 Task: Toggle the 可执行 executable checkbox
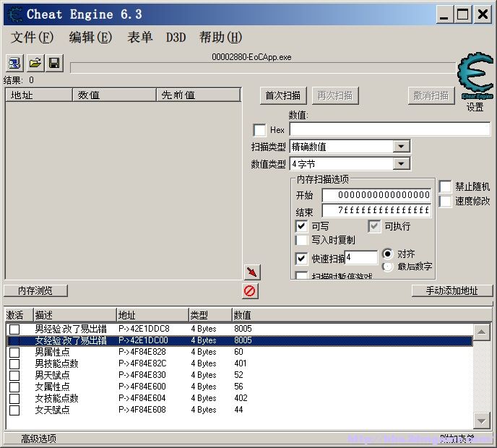click(374, 226)
